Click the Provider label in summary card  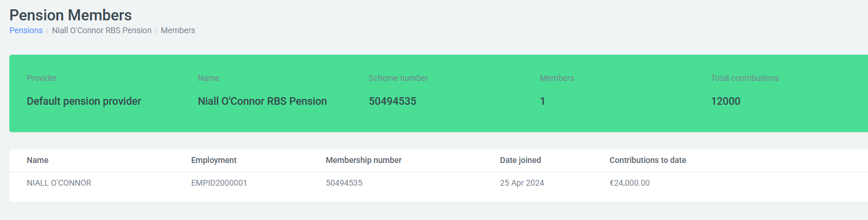[x=42, y=78]
